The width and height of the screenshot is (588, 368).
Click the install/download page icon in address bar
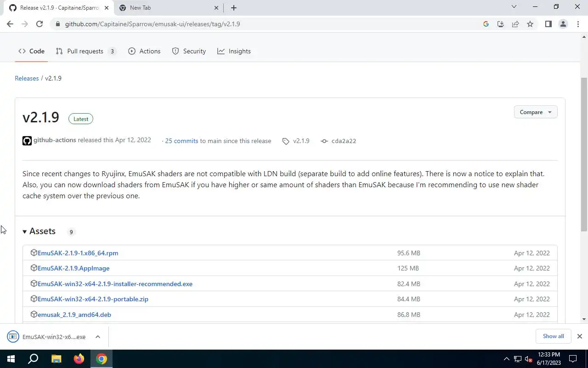point(501,24)
